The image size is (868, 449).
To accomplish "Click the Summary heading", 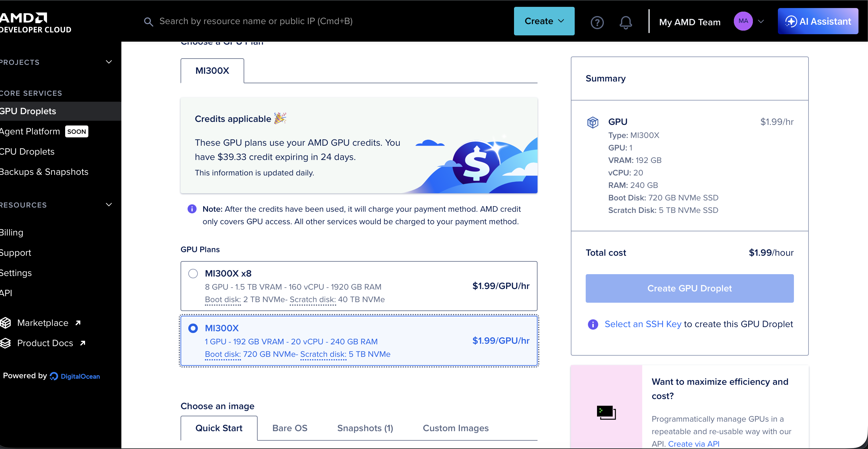I will (606, 79).
